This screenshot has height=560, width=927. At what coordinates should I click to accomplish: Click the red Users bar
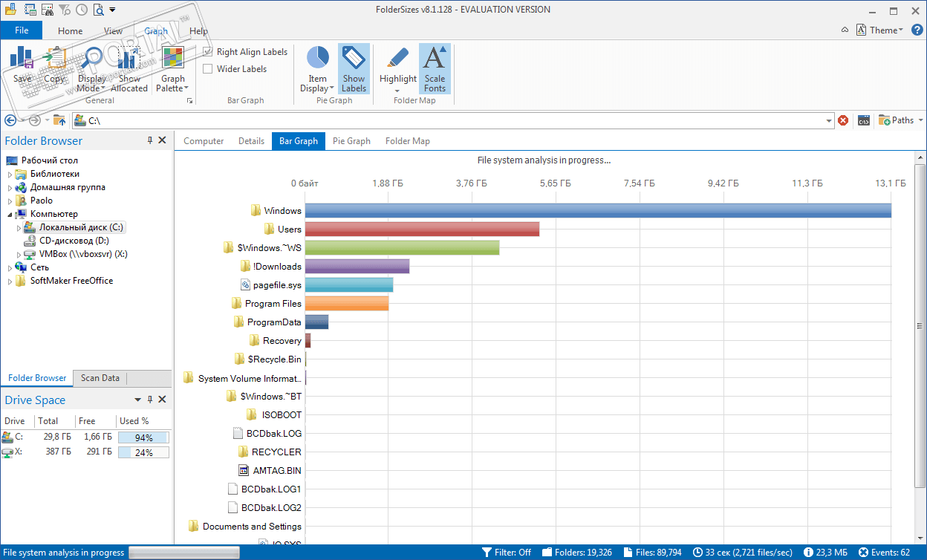click(422, 229)
